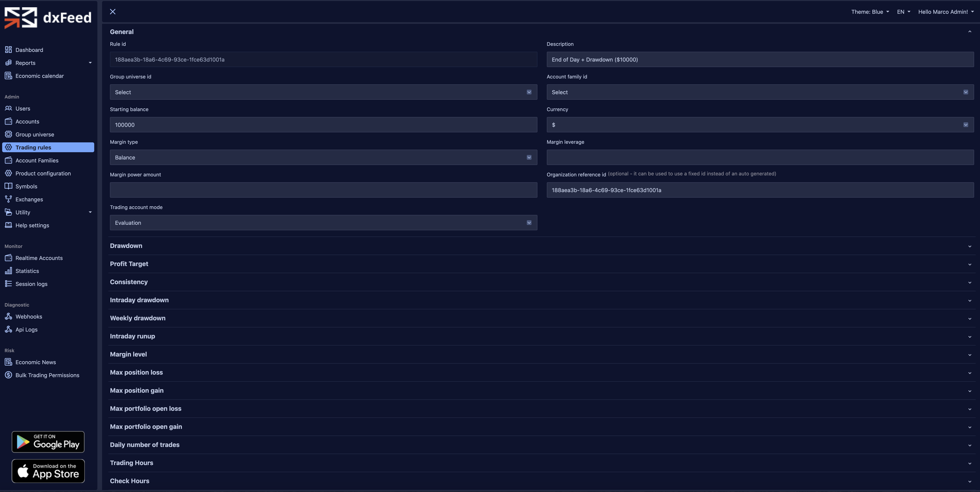Click the Symbols book icon
The width and height of the screenshot is (980, 492).
[8, 186]
